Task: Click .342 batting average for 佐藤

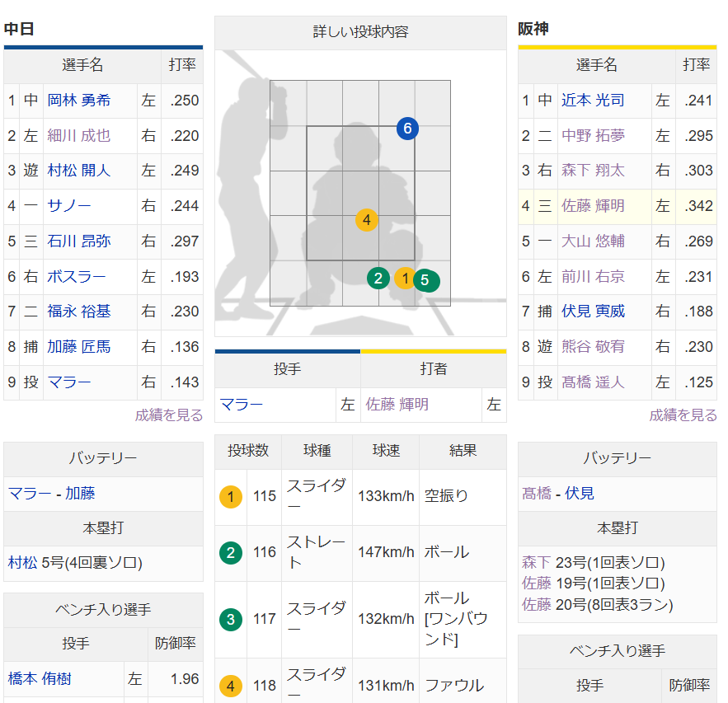Action: tap(698, 205)
